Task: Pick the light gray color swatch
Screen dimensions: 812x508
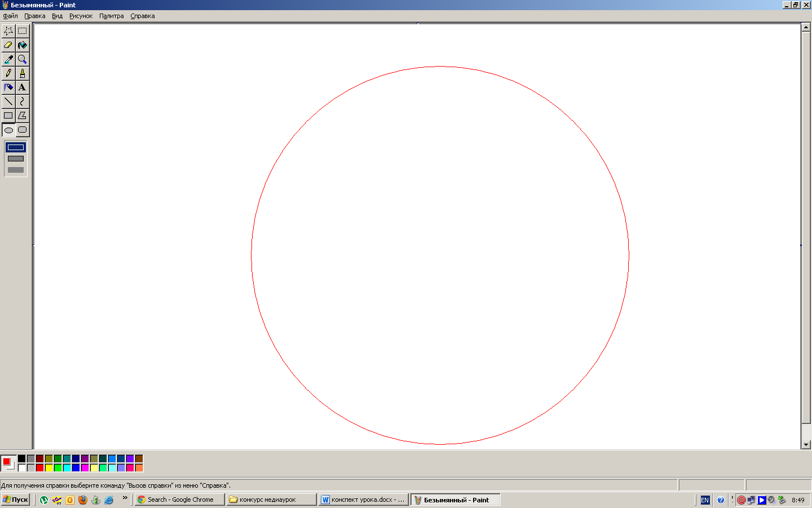Action: (x=30, y=468)
